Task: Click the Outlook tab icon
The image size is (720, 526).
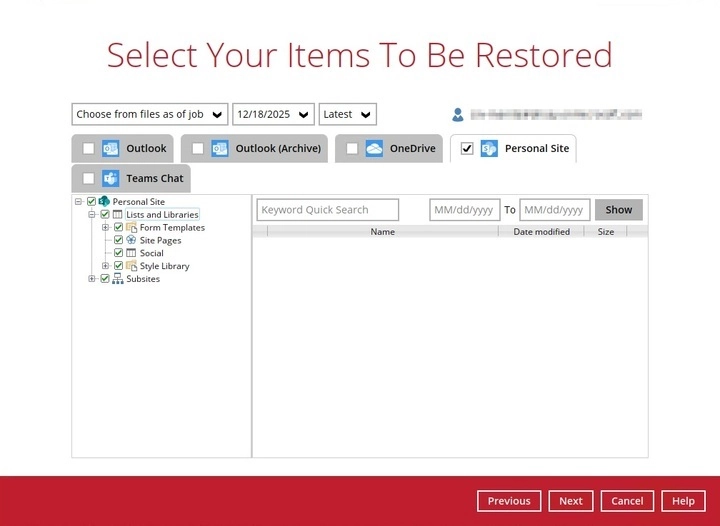Action: click(x=110, y=149)
